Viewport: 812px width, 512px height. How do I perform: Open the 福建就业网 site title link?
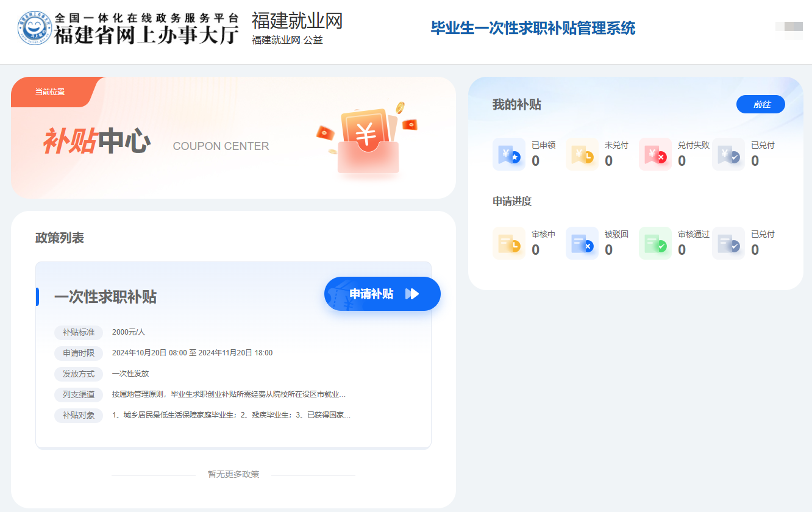(x=297, y=21)
